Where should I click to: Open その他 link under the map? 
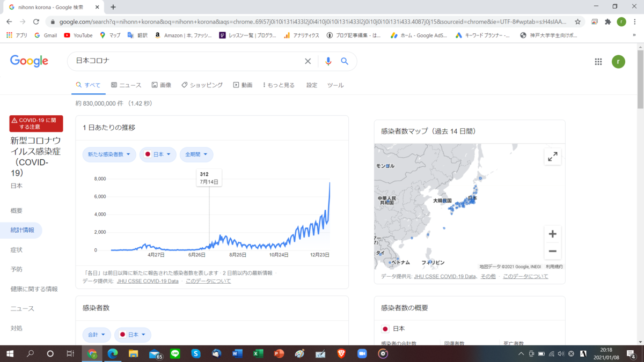pos(488,277)
